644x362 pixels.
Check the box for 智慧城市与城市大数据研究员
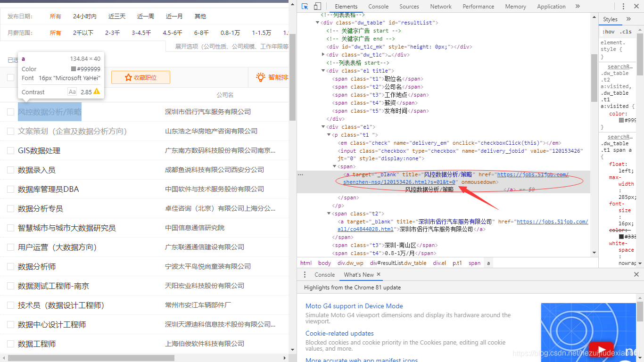coord(11,228)
